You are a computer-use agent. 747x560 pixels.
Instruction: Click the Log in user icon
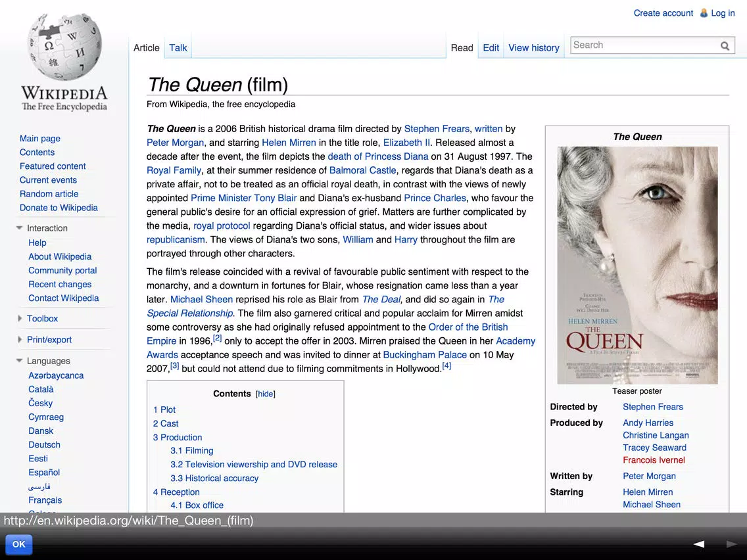704,13
